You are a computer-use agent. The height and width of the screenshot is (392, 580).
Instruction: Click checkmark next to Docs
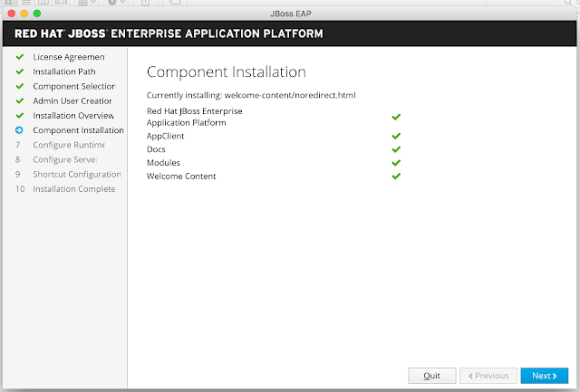(x=396, y=149)
